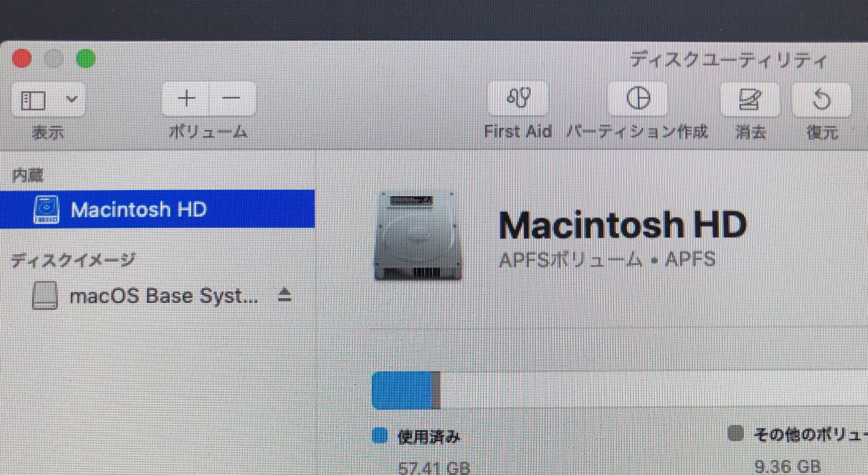Image resolution: width=868 pixels, height=475 pixels.
Task: Click the 消去 text label
Action: tap(751, 133)
